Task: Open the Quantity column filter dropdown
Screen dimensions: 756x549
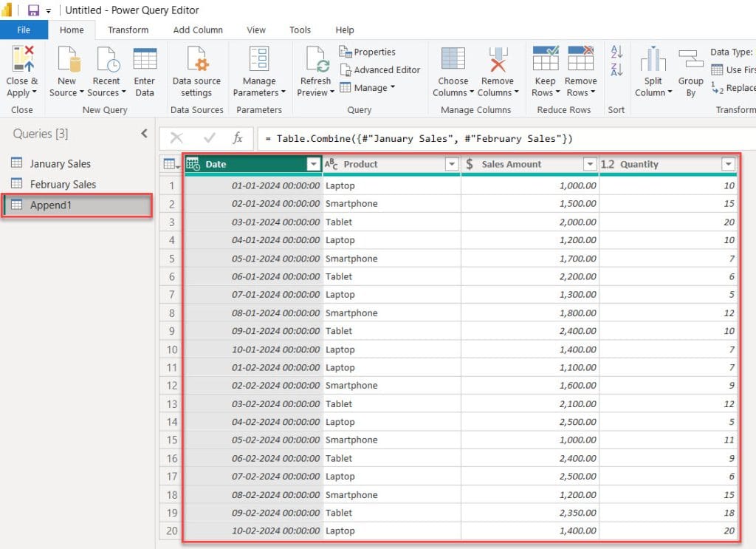Action: (x=729, y=164)
